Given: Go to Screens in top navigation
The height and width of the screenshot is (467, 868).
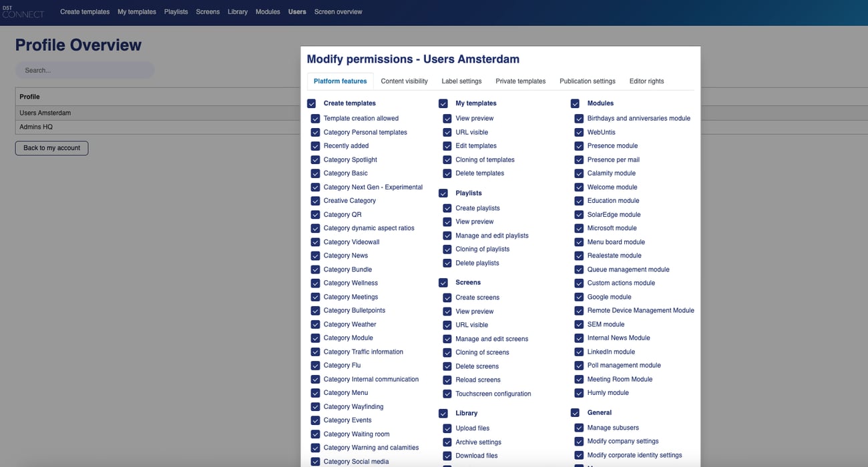Looking at the screenshot, I should tap(208, 12).
